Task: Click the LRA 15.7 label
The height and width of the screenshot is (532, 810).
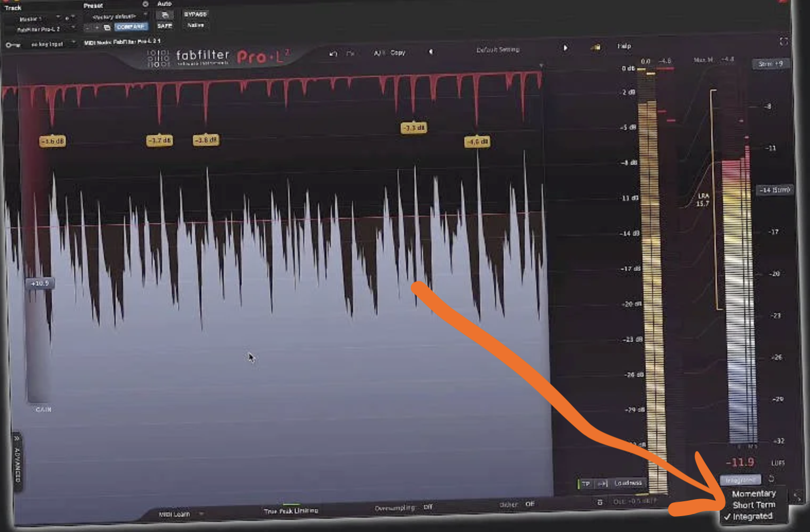Action: pyautogui.click(x=702, y=200)
